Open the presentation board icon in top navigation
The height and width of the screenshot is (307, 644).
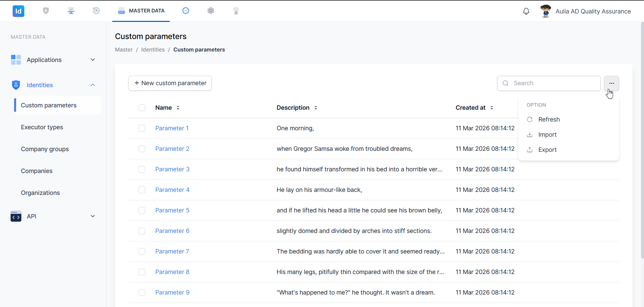pos(71,11)
